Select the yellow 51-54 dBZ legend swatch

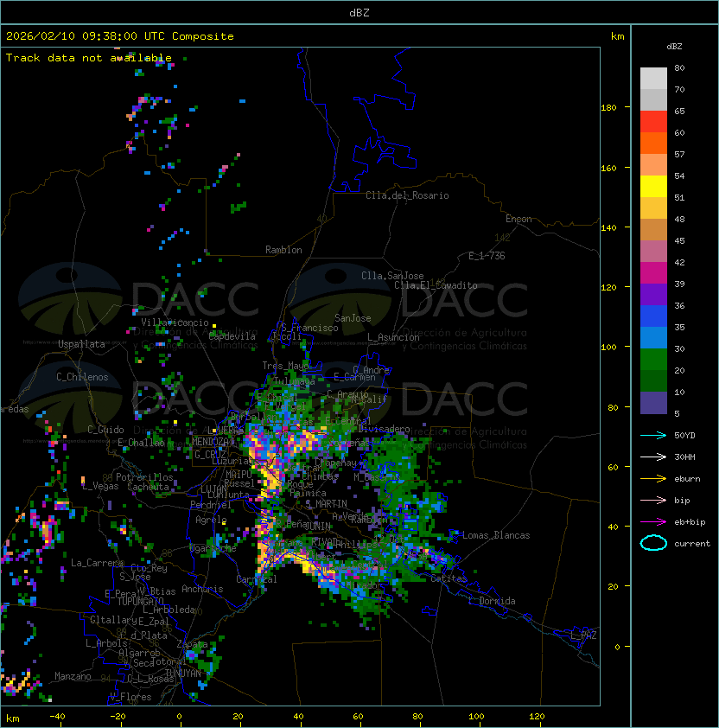pyautogui.click(x=653, y=187)
